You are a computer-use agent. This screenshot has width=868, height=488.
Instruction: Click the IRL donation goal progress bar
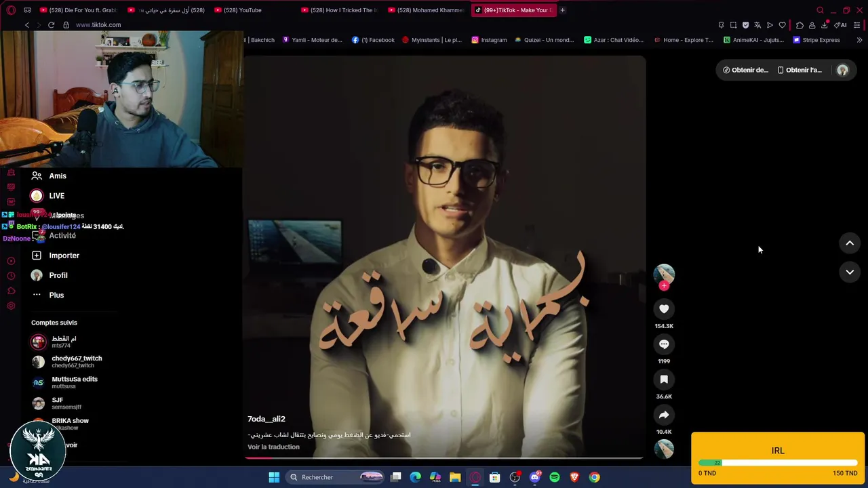coord(778,463)
